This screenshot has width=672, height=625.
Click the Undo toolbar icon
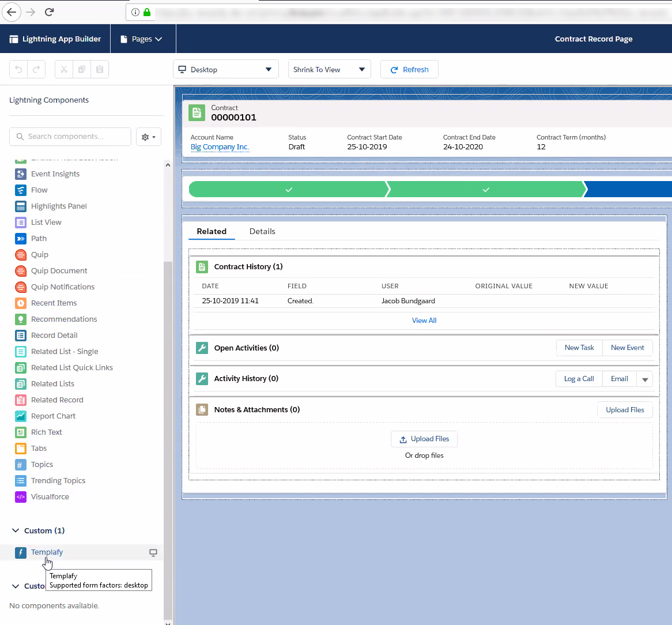click(18, 69)
